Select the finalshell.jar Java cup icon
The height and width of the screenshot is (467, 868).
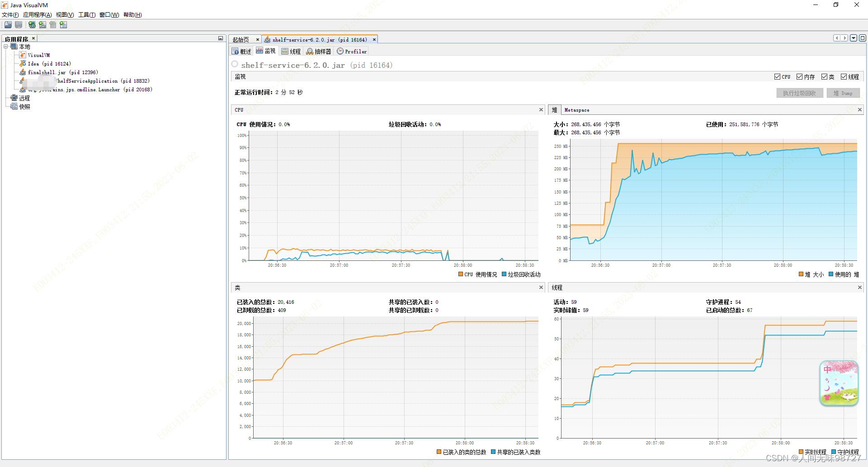(x=23, y=72)
